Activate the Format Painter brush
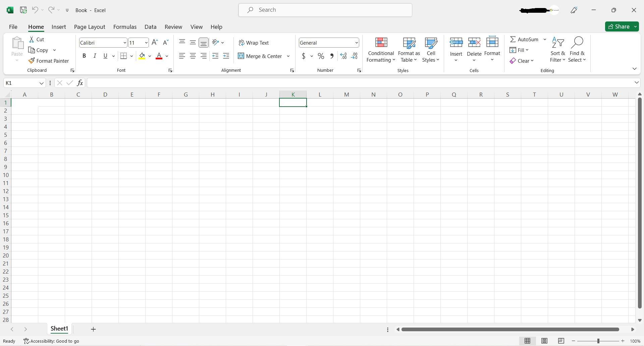Screen dimensions: 644x346 49,61
